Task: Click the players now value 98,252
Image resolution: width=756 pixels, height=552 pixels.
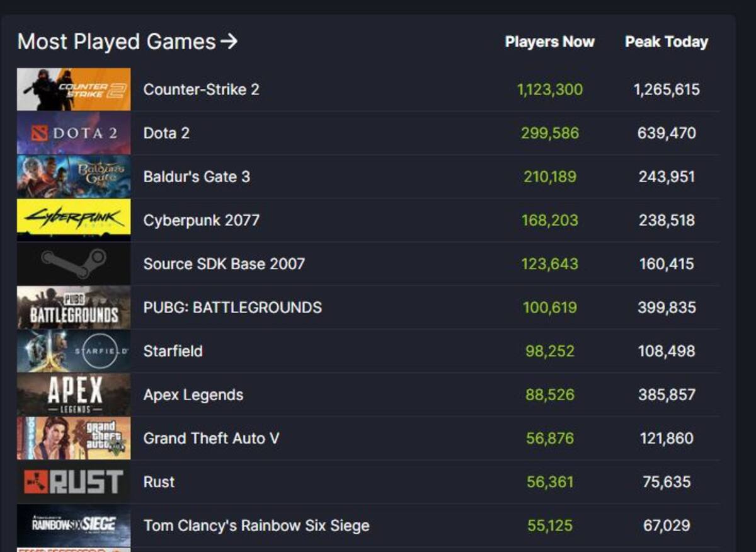Action: click(550, 351)
